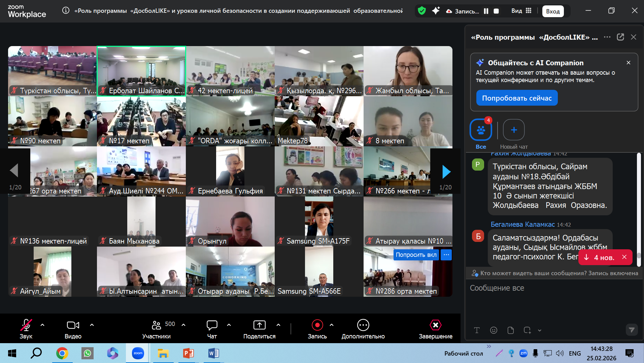Open the text formatting icon in chat

point(477,330)
